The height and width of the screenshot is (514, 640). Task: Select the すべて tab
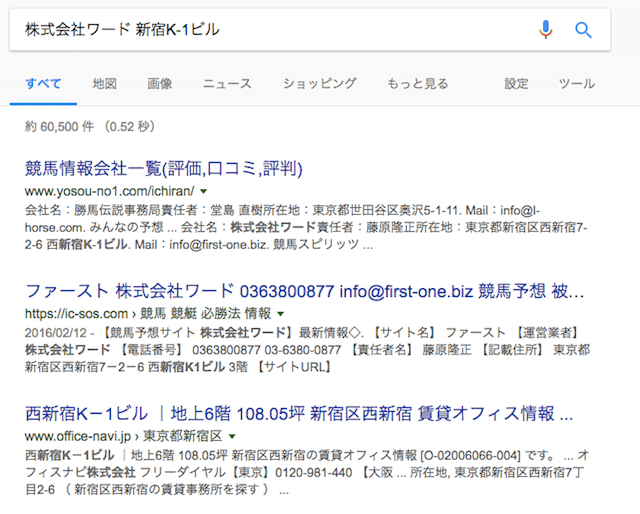click(43, 84)
